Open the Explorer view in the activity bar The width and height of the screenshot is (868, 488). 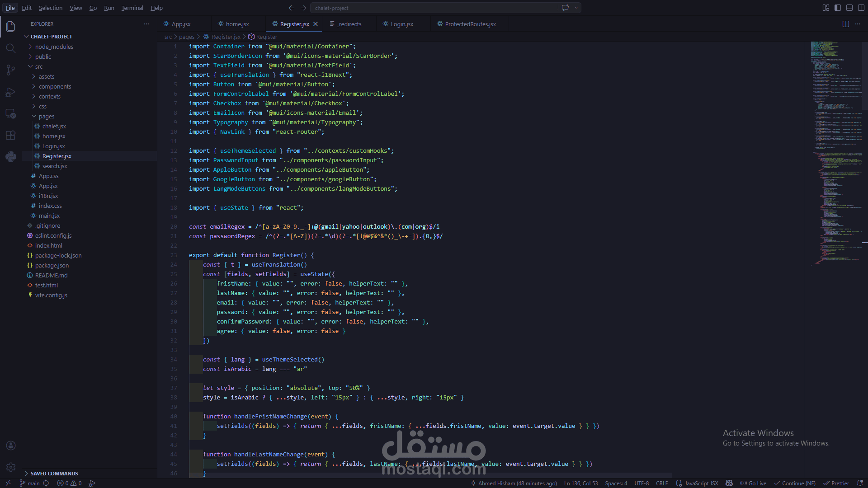click(x=11, y=27)
